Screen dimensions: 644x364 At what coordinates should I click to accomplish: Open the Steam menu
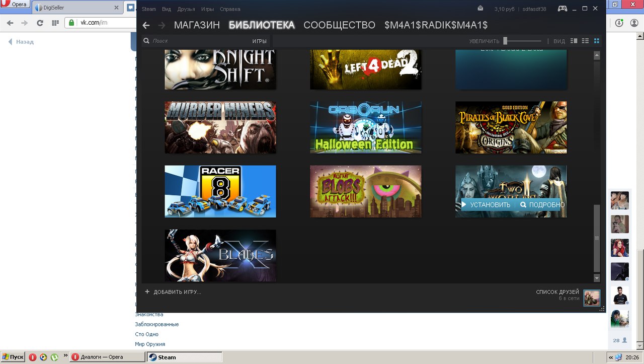(149, 9)
